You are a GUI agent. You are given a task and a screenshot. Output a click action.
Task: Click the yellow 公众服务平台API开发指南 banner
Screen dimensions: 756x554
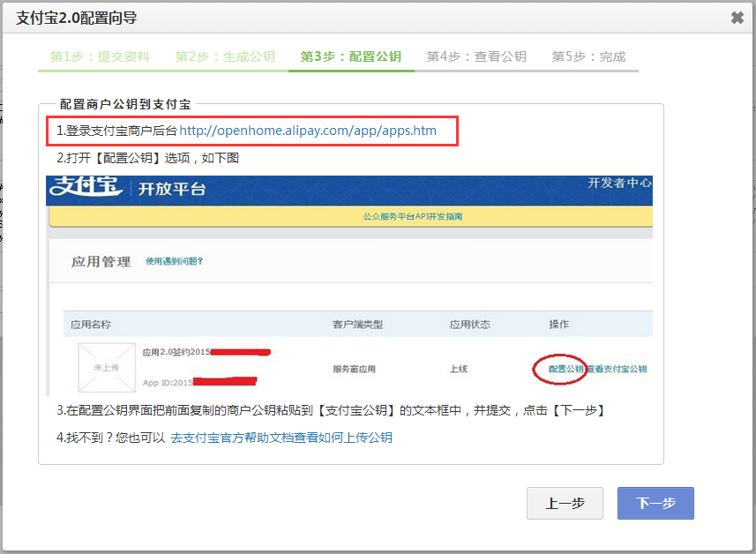click(x=412, y=216)
